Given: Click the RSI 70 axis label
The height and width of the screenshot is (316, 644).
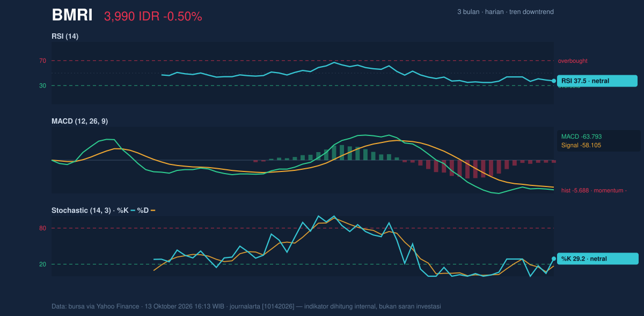Looking at the screenshot, I should click(42, 61).
